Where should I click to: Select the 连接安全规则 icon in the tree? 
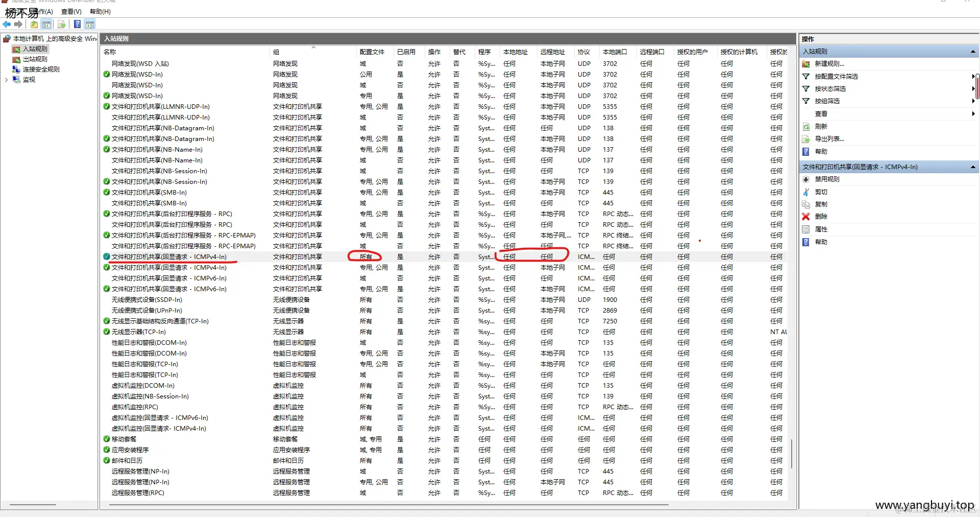click(16, 69)
